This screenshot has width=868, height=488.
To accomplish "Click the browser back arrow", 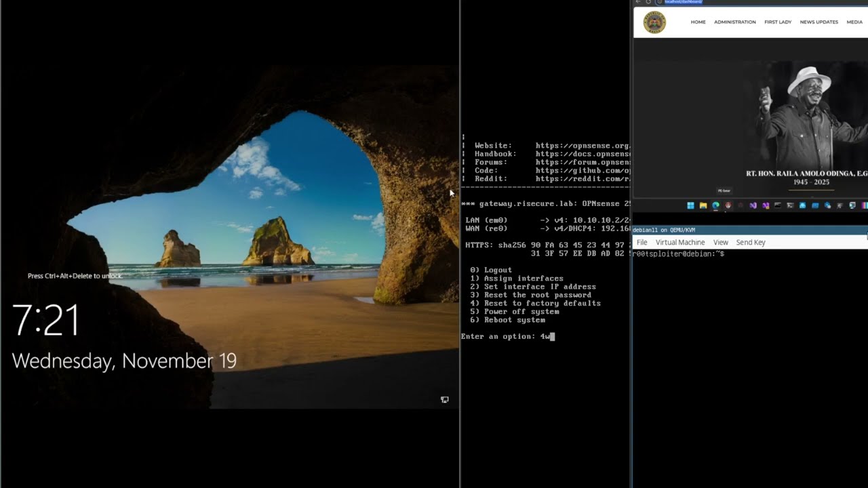I will (638, 2).
